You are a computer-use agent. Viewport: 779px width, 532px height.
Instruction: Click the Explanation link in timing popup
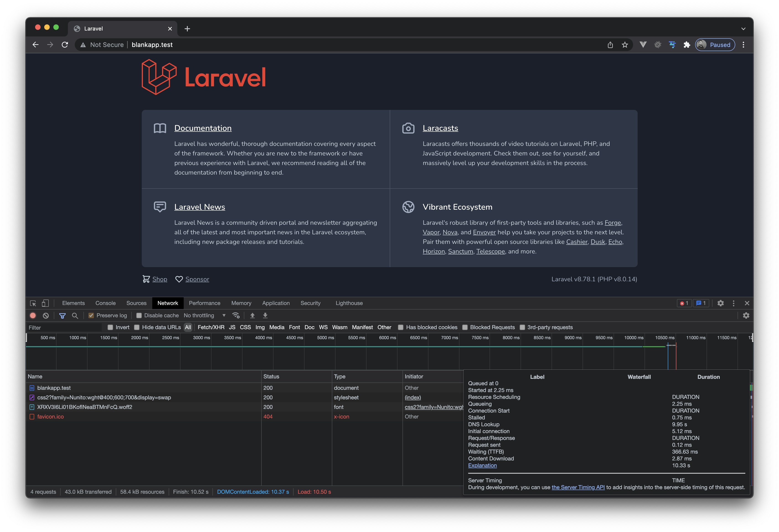482,465
